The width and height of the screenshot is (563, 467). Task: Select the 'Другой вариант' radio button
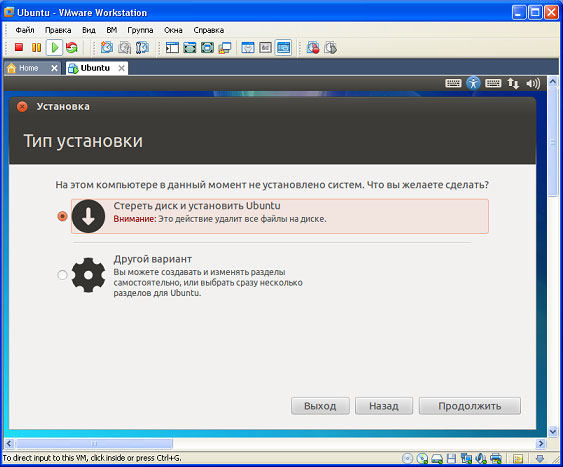(62, 275)
